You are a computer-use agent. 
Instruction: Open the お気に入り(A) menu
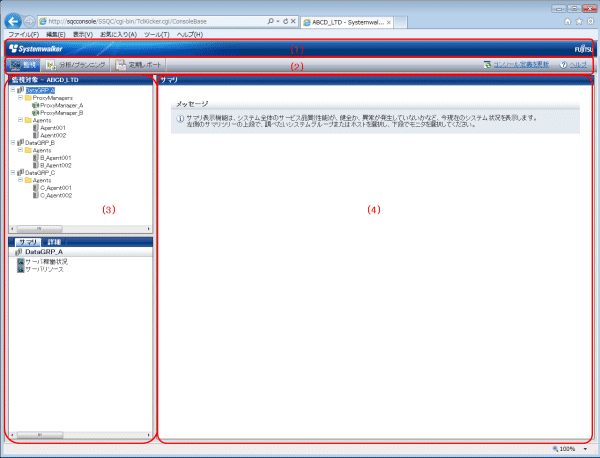(x=118, y=34)
